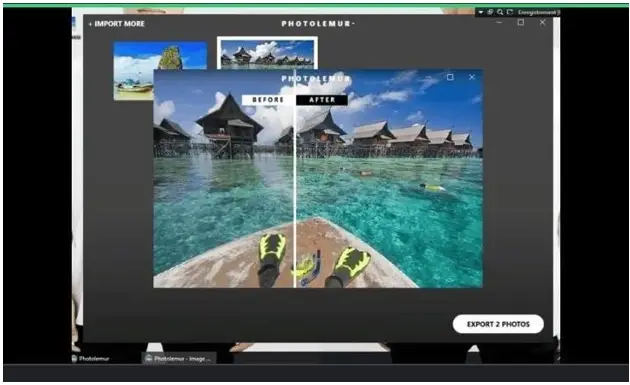
Task: Expand the recording toolbar dropdown arrow
Action: pyautogui.click(x=481, y=12)
